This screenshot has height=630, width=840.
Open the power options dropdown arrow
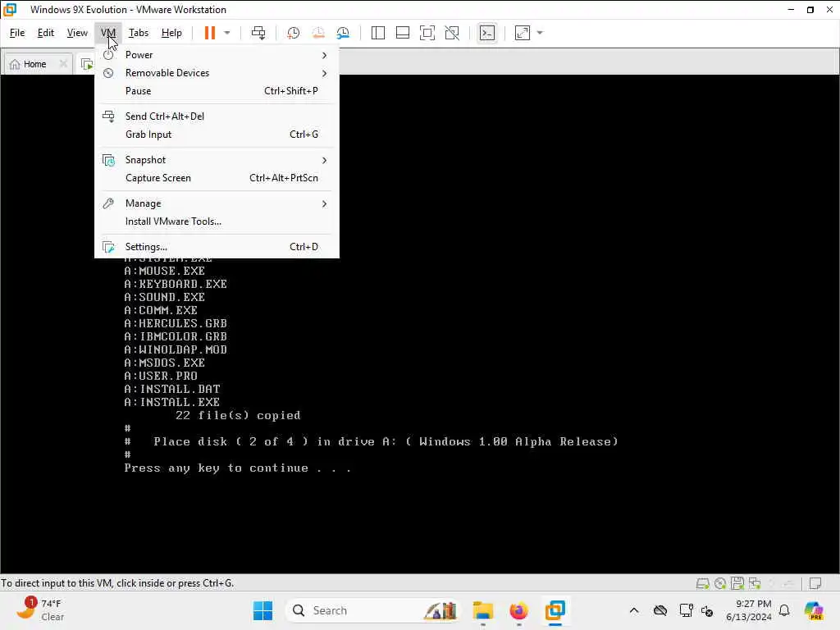[227, 33]
